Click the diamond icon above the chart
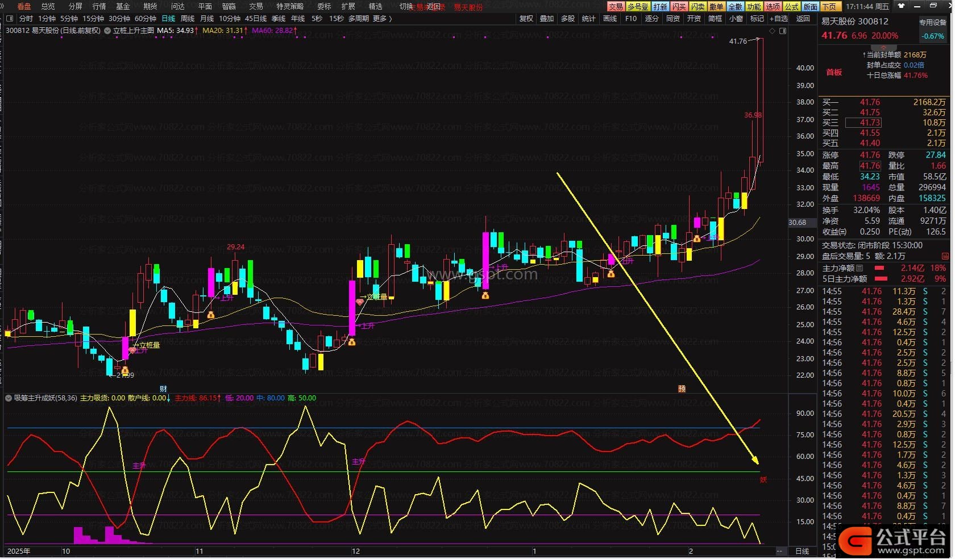The width and height of the screenshot is (955, 560). 772,31
